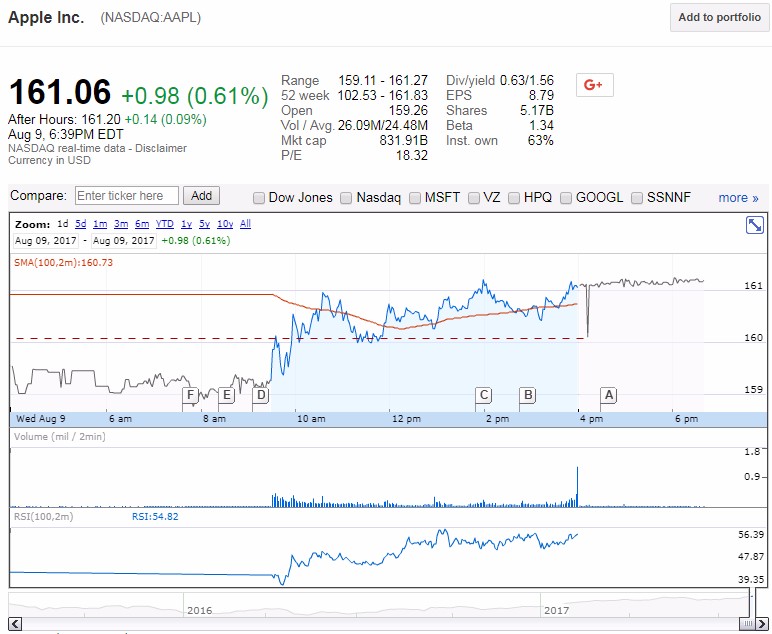
Task: Toggle the SSNNF comparison checkbox
Action: click(637, 198)
